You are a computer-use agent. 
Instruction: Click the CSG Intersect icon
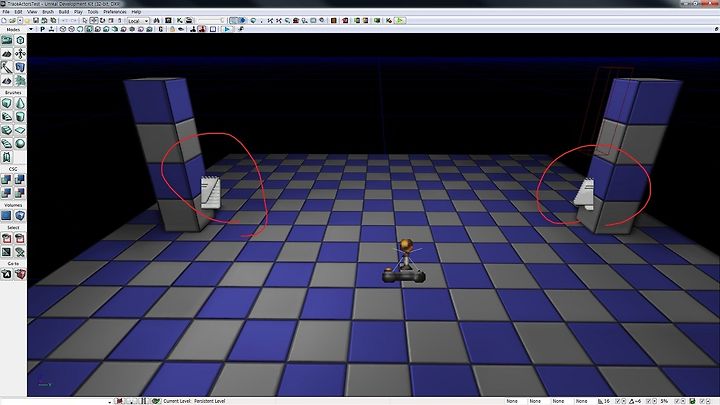click(x=6, y=193)
